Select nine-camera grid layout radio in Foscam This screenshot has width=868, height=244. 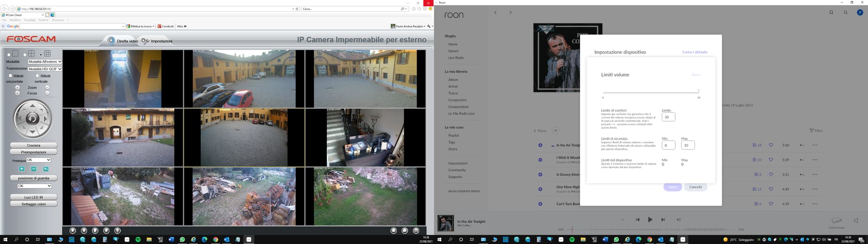41,55
